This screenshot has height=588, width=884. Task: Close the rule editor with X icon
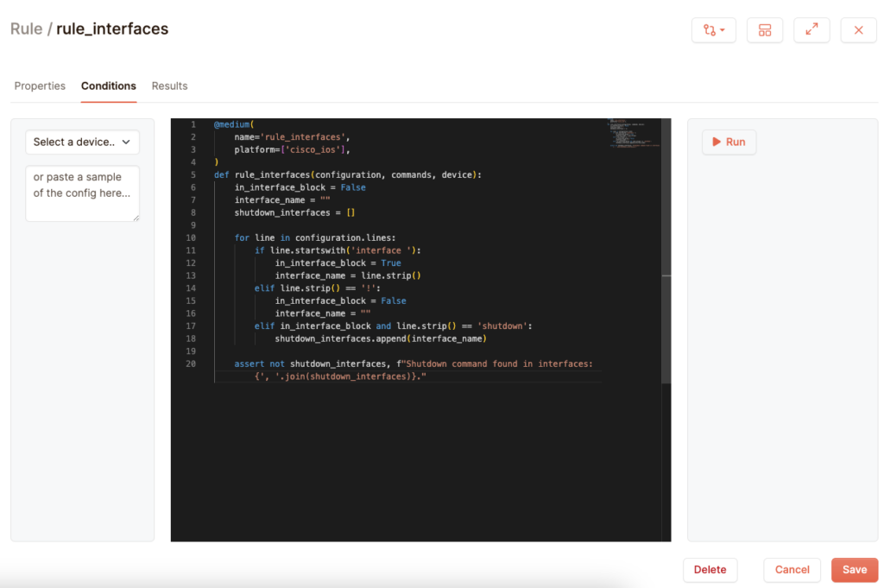point(858,30)
